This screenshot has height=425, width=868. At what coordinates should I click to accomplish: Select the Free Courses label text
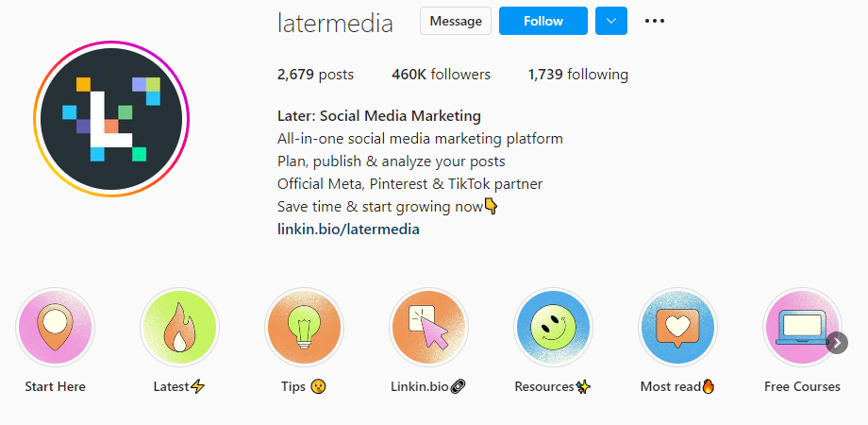802,386
